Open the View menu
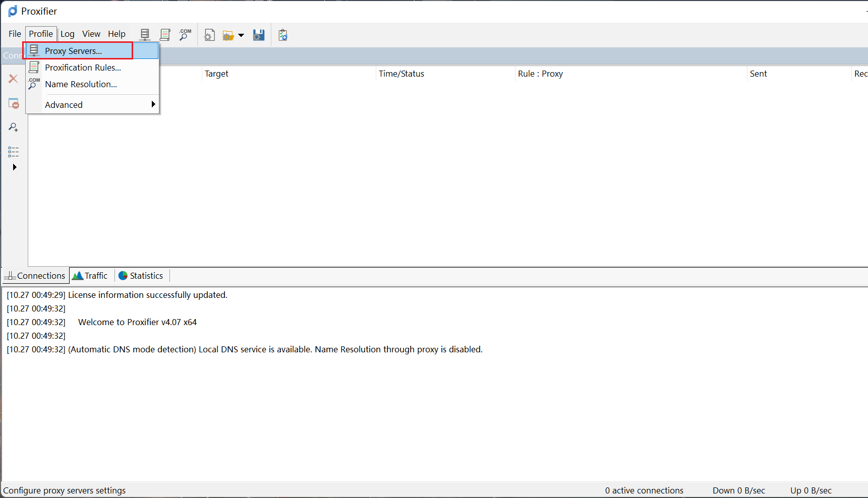 tap(91, 34)
